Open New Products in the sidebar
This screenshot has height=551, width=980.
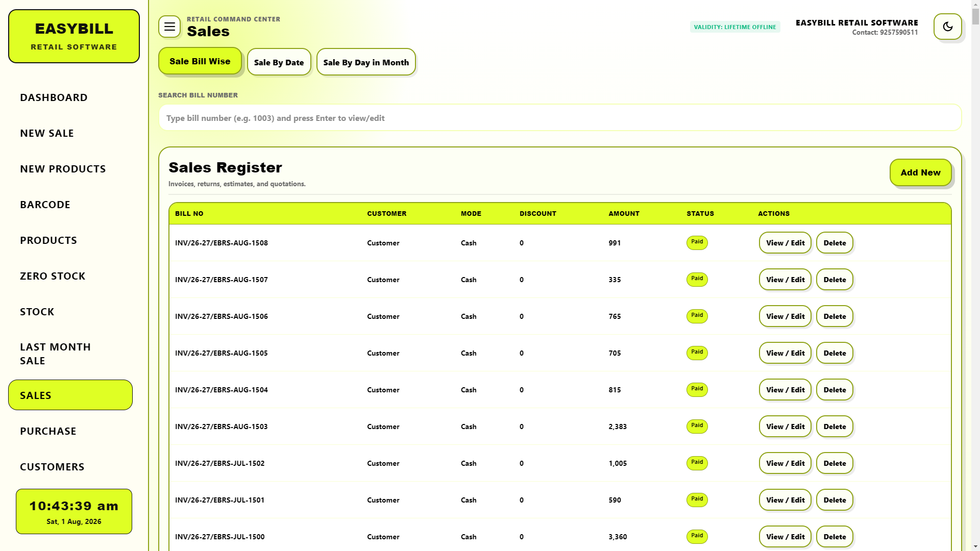[x=70, y=169]
